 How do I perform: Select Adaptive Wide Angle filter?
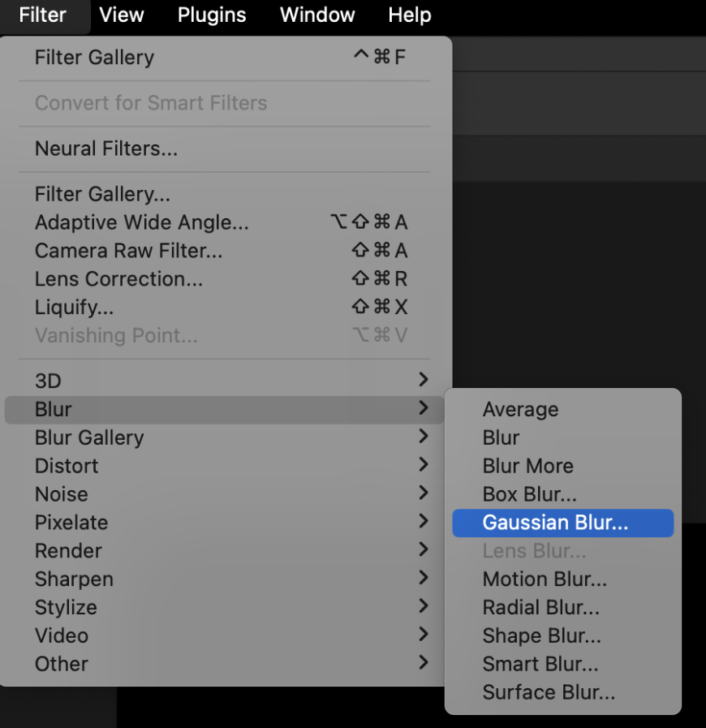pos(142,222)
